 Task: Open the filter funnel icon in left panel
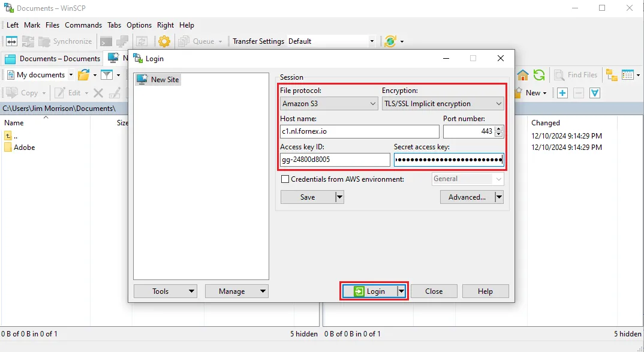107,75
